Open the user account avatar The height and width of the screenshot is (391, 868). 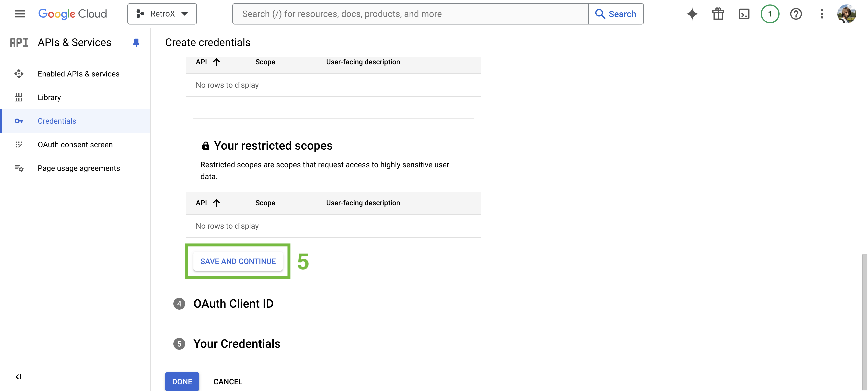point(846,14)
